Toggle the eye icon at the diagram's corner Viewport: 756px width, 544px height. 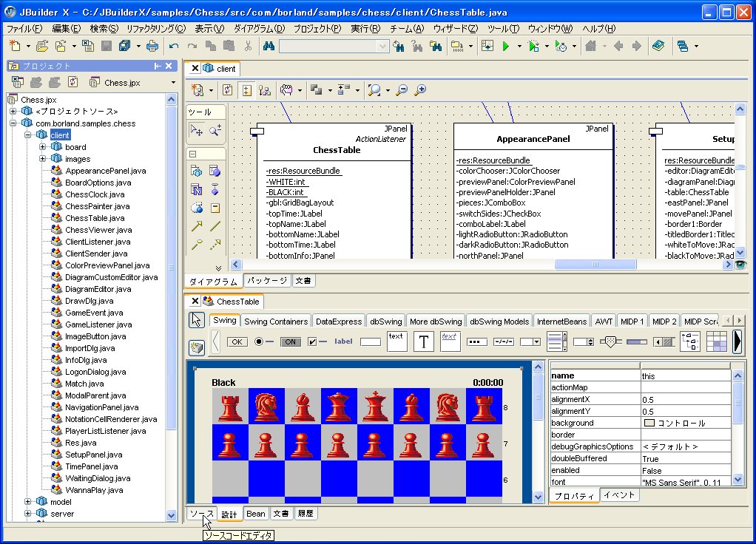pos(740,265)
